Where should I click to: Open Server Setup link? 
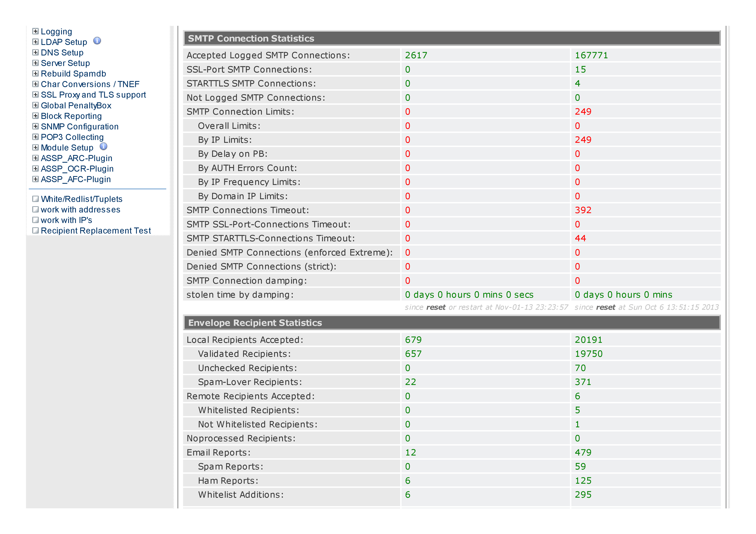(x=65, y=63)
